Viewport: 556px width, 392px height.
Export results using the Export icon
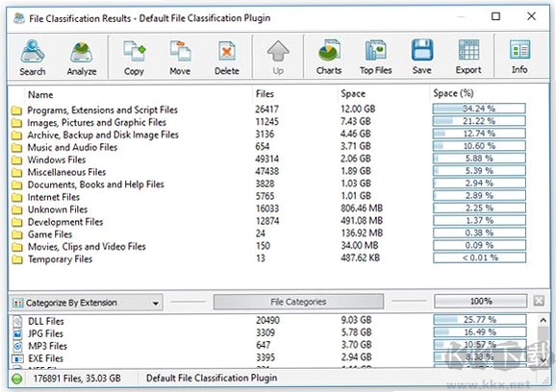[x=468, y=57]
